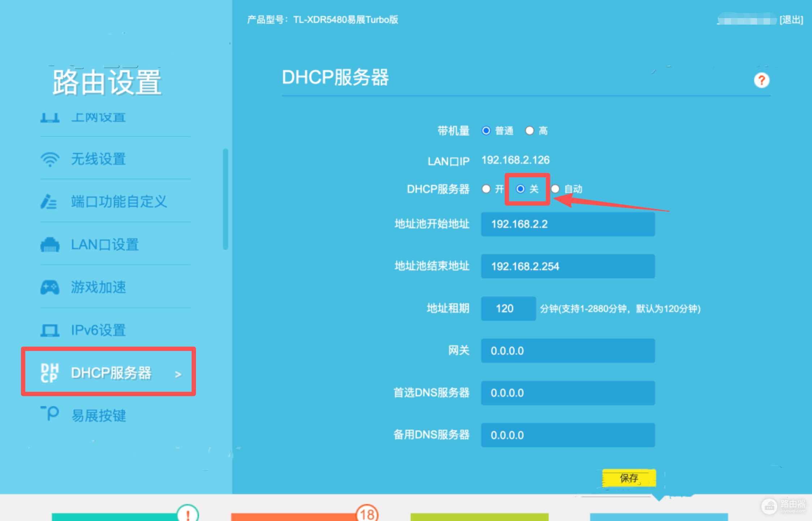Click the 退出 logout link
The width and height of the screenshot is (812, 521).
click(x=791, y=20)
